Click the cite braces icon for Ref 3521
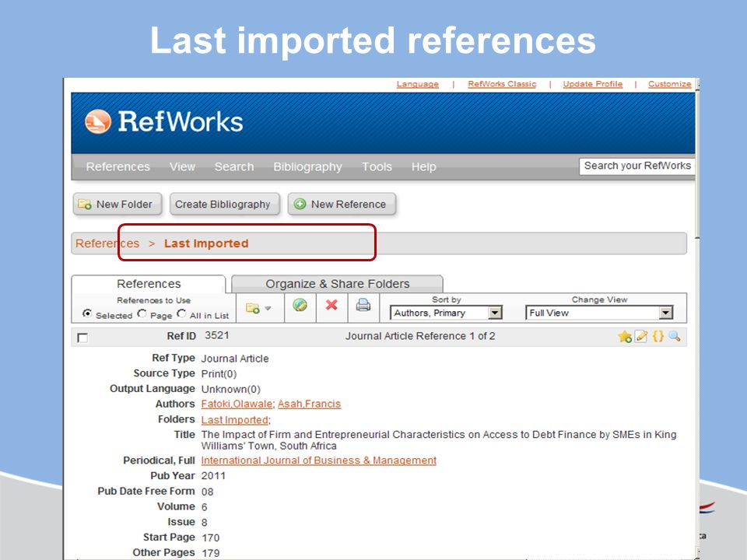The height and width of the screenshot is (560, 747). (658, 336)
